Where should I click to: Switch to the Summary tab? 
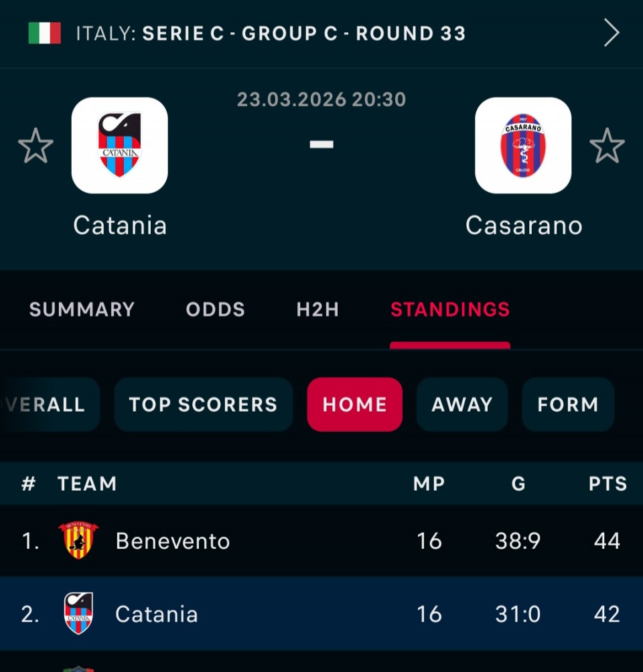point(82,309)
